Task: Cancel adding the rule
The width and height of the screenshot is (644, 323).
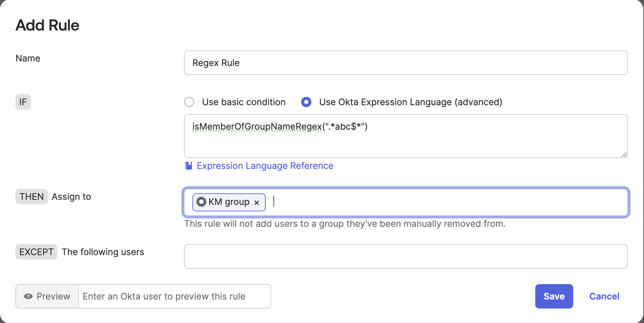Action: [x=604, y=296]
